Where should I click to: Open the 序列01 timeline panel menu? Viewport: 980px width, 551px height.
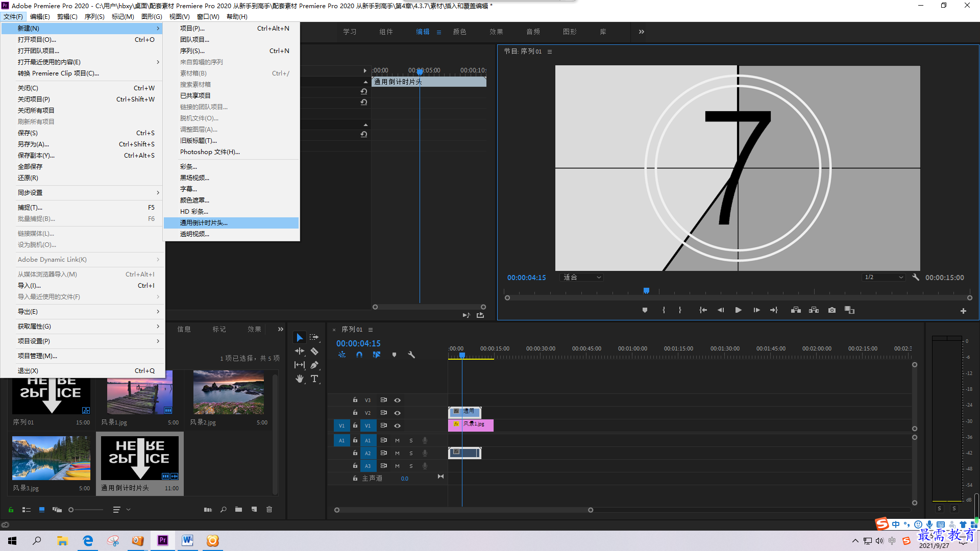(371, 330)
